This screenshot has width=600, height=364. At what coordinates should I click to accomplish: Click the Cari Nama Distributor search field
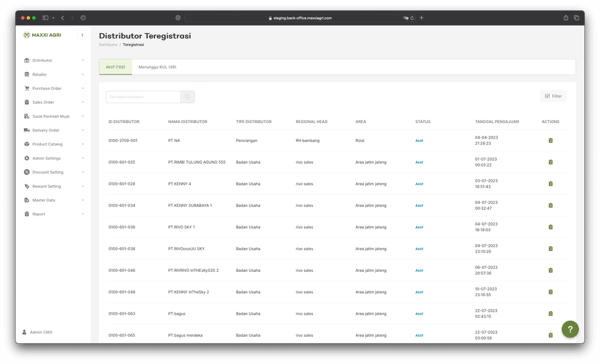(142, 96)
